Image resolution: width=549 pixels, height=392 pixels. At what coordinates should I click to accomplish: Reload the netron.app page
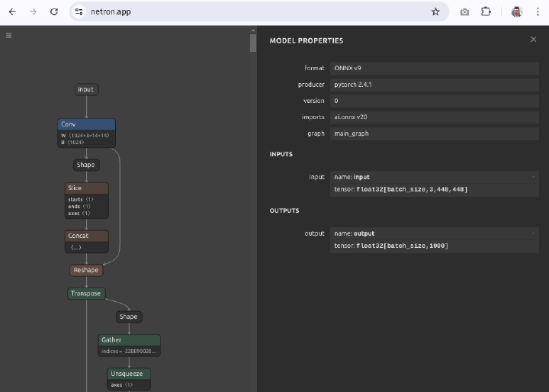[53, 11]
